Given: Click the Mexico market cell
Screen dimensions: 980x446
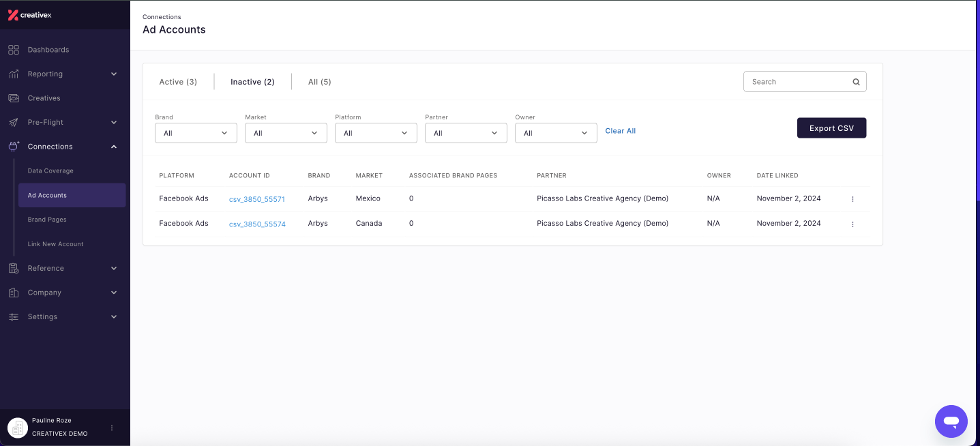Looking at the screenshot, I should pos(368,198).
